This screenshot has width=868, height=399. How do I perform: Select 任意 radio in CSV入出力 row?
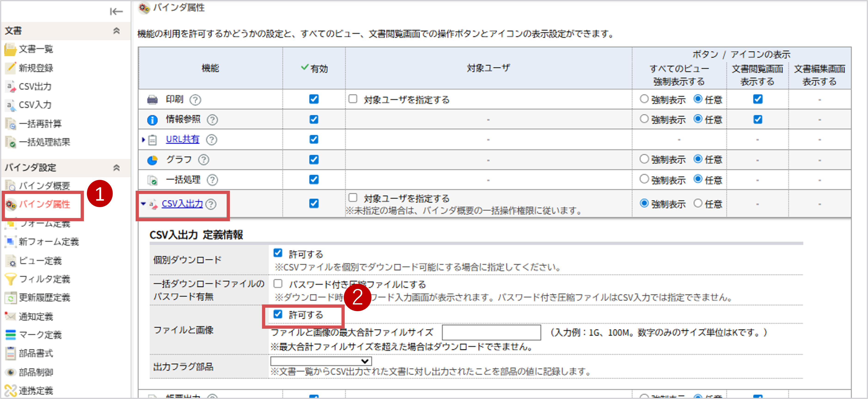pyautogui.click(x=698, y=203)
